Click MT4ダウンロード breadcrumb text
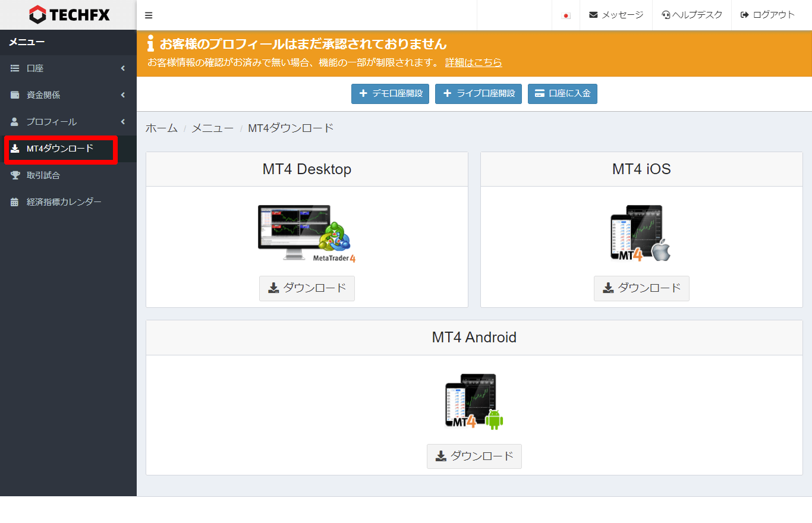812x523 pixels. coord(291,128)
